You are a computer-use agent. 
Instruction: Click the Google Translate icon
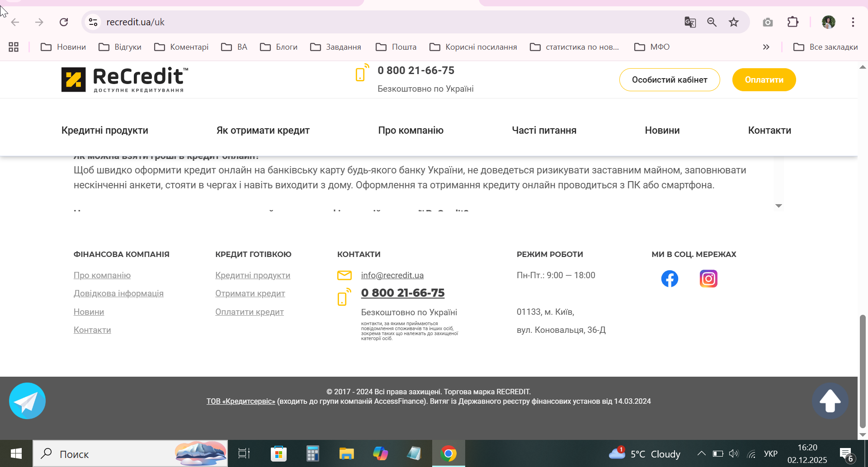(x=690, y=22)
